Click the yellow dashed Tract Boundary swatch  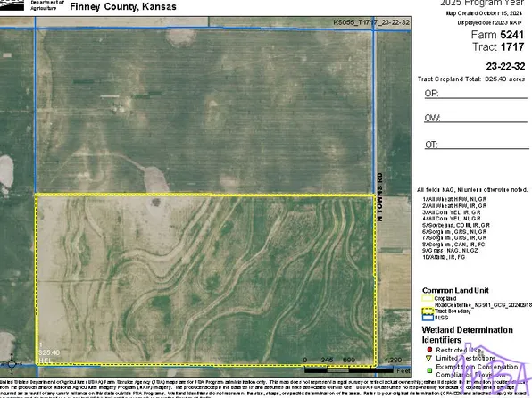point(428,311)
